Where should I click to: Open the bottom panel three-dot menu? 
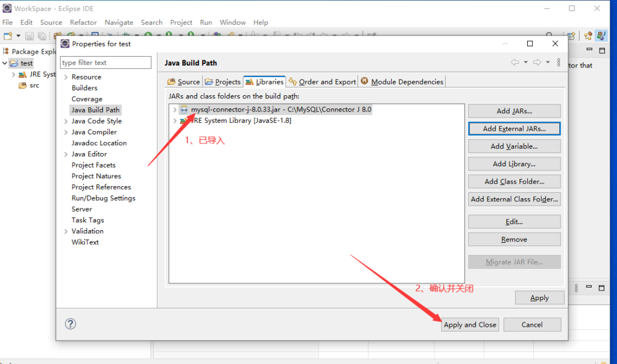[576, 288]
